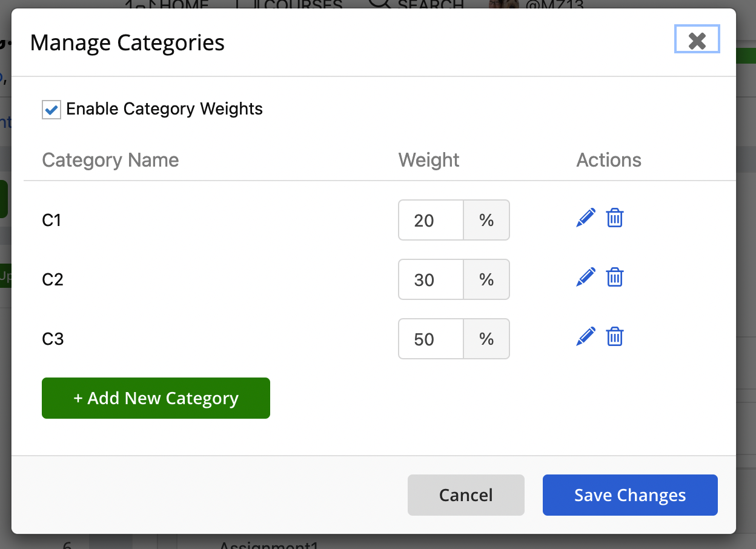Click the percent sign beside C1 weight
The width and height of the screenshot is (756, 549).
tap(486, 220)
